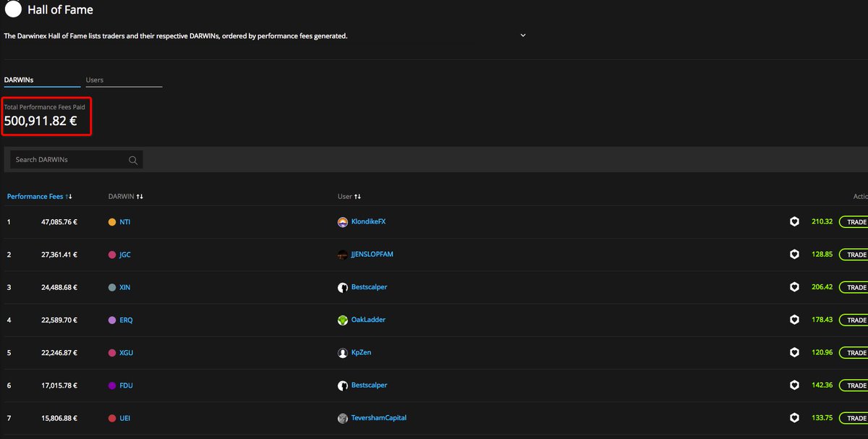Click the shield badge in UEI row
868x439 pixels.
pyautogui.click(x=794, y=418)
